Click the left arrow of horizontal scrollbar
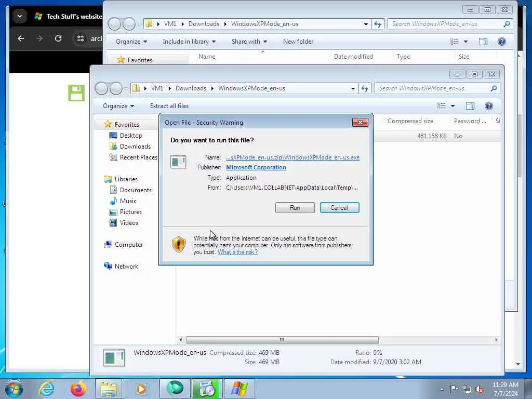This screenshot has width=532, height=399. [180, 340]
